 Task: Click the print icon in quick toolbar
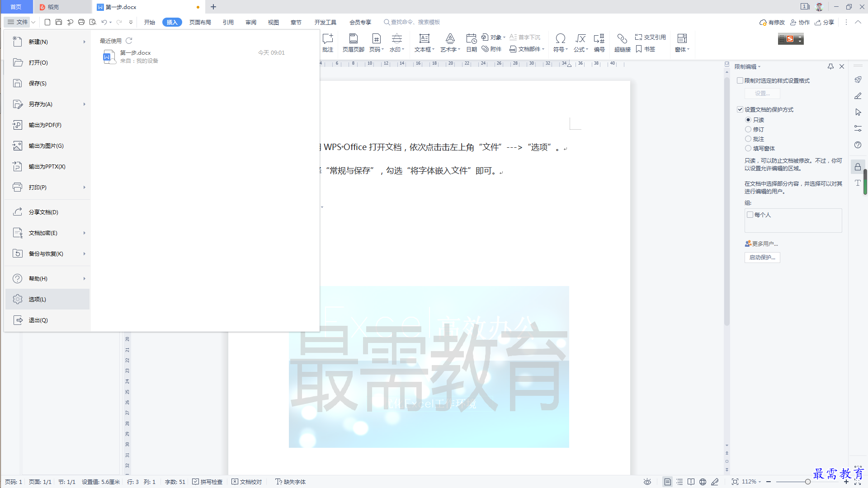(x=81, y=22)
